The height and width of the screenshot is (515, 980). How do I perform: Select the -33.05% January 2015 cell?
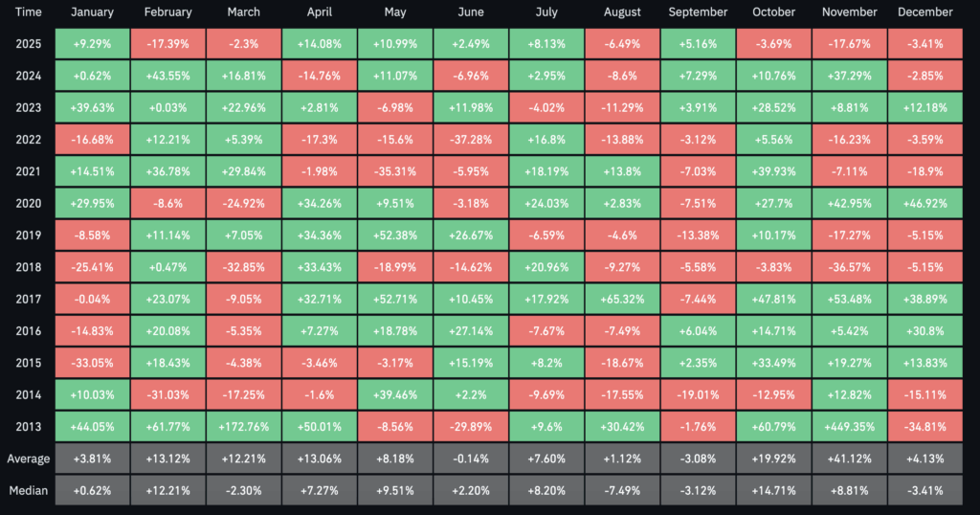(x=92, y=363)
